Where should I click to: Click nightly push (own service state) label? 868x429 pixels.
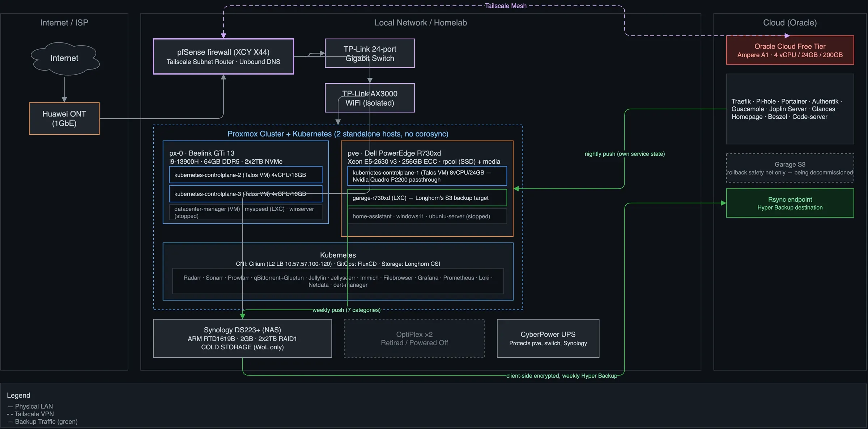coord(625,154)
